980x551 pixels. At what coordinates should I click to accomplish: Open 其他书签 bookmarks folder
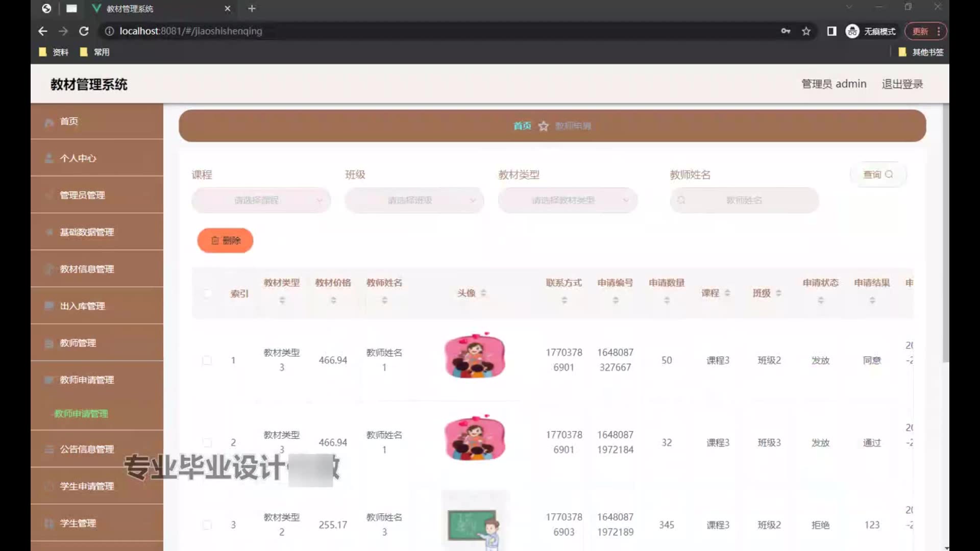(921, 52)
